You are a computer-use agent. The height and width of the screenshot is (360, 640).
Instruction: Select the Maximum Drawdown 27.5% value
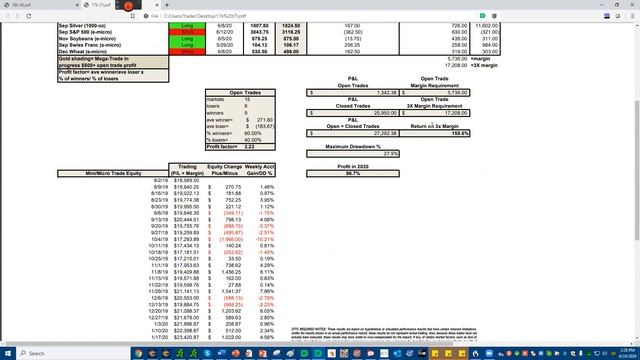[353, 154]
